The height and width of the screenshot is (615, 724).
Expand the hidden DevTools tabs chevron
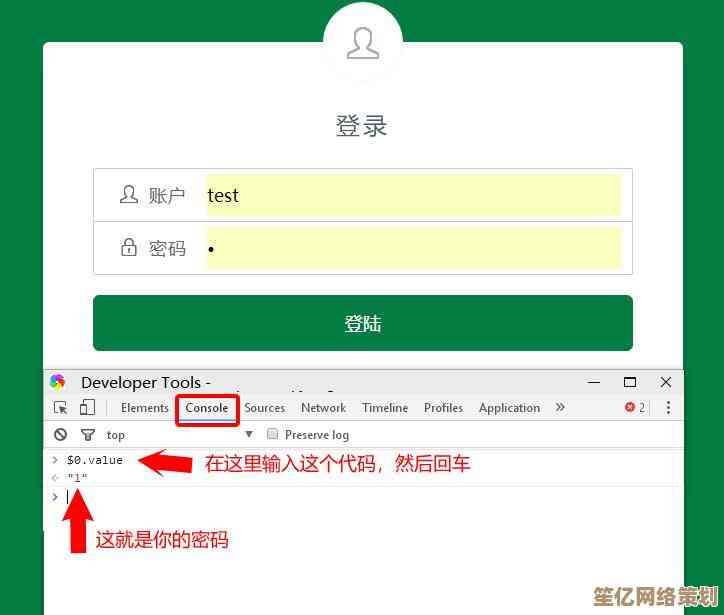click(560, 408)
